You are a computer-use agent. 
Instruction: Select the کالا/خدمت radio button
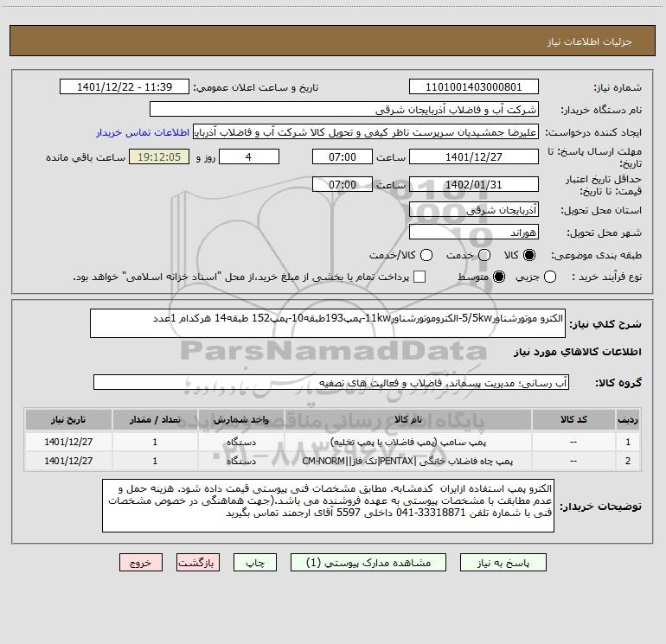click(426, 255)
